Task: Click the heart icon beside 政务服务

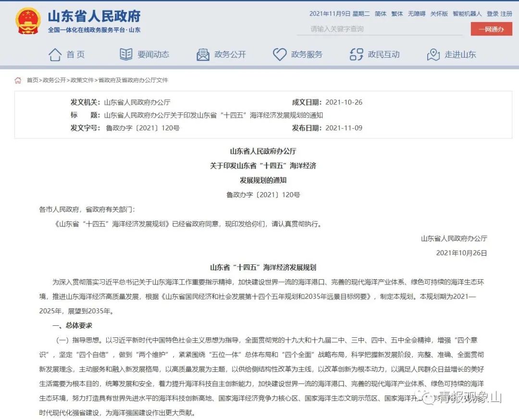Action: [280, 54]
